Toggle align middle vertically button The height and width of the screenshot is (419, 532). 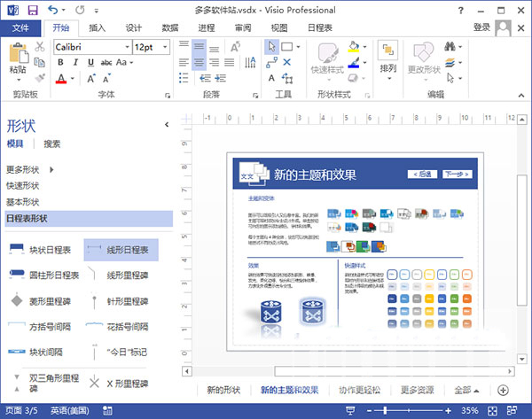tap(199, 47)
